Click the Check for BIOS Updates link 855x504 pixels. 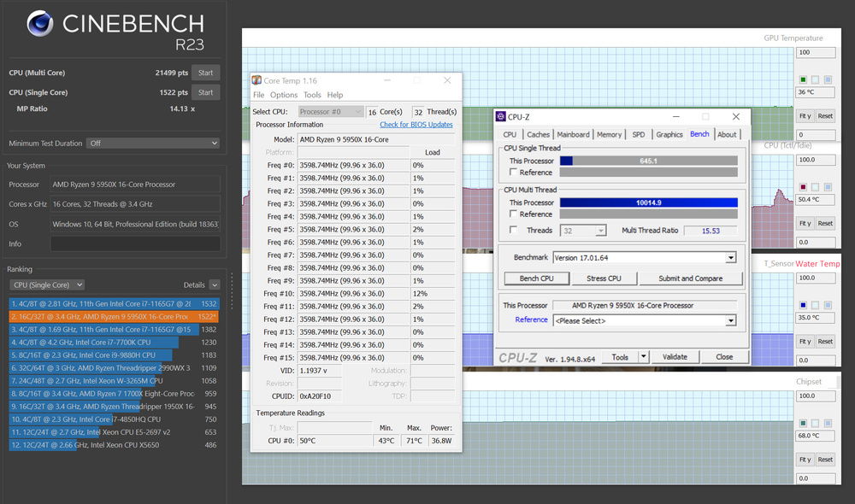[416, 125]
